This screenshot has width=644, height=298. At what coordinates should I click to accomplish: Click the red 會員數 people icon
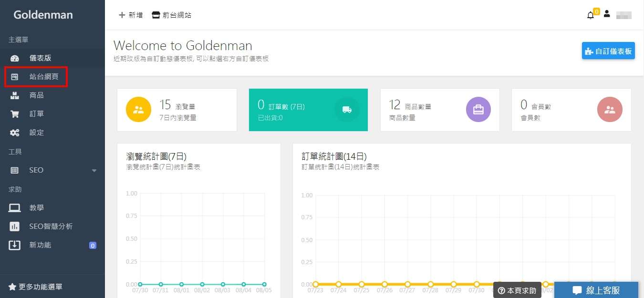610,110
